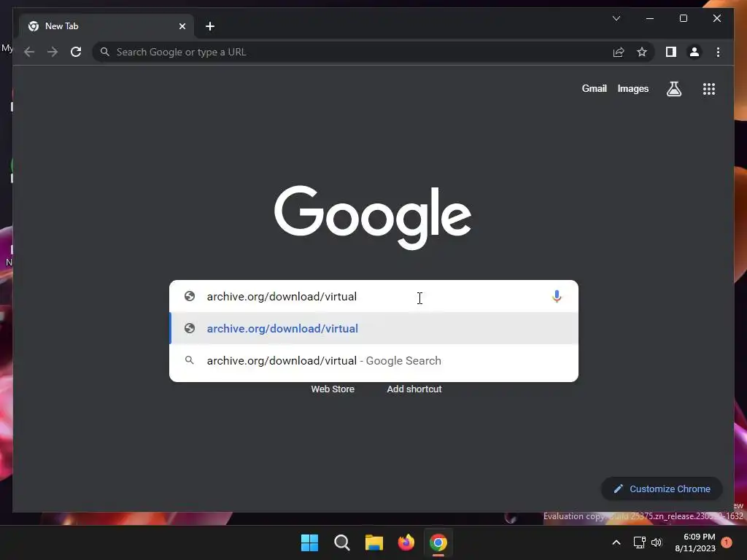
Task: Click the Google search box text
Action: 282,297
